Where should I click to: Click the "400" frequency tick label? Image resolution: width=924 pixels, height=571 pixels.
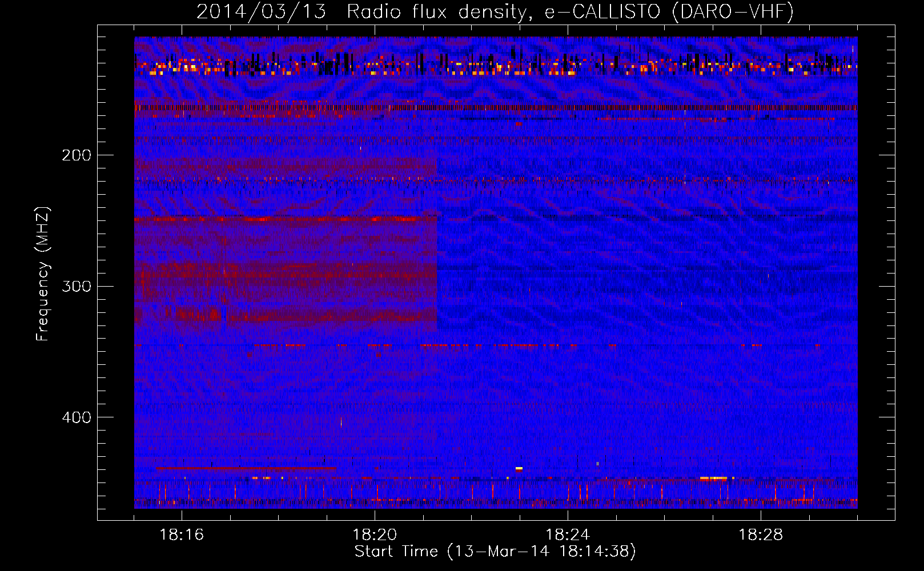pyautogui.click(x=77, y=417)
